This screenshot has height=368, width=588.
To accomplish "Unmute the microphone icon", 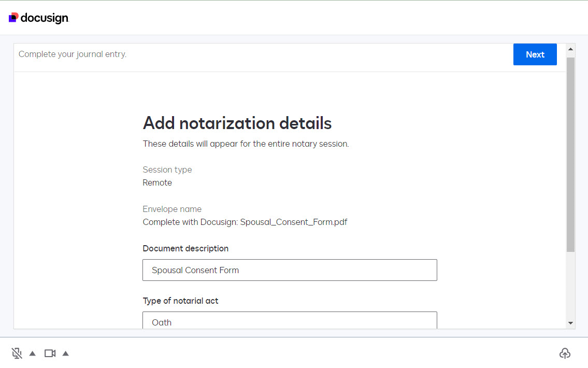I will tap(17, 353).
